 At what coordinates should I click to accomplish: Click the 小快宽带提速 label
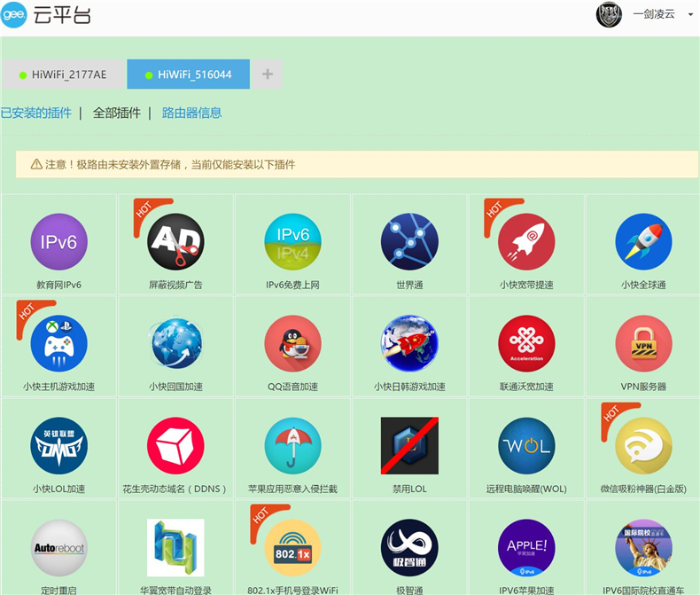click(x=526, y=285)
